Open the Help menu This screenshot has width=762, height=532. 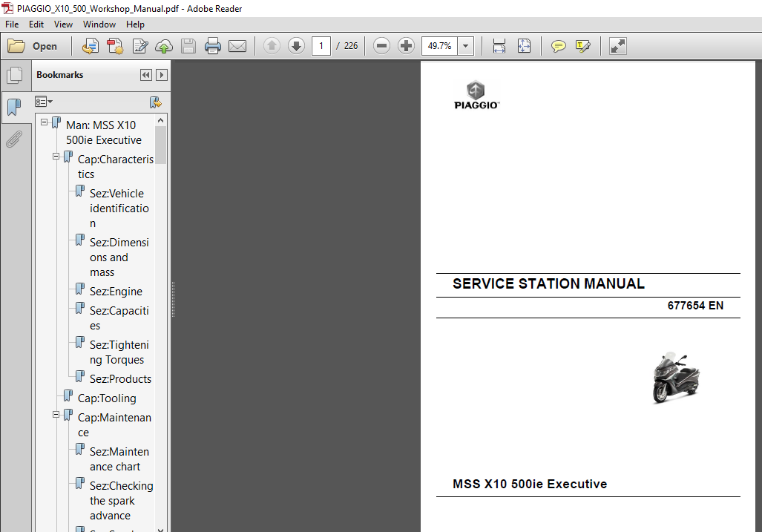(135, 24)
